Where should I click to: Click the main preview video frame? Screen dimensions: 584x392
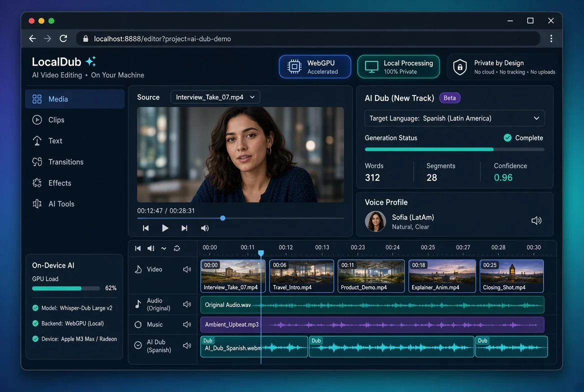[x=240, y=154]
